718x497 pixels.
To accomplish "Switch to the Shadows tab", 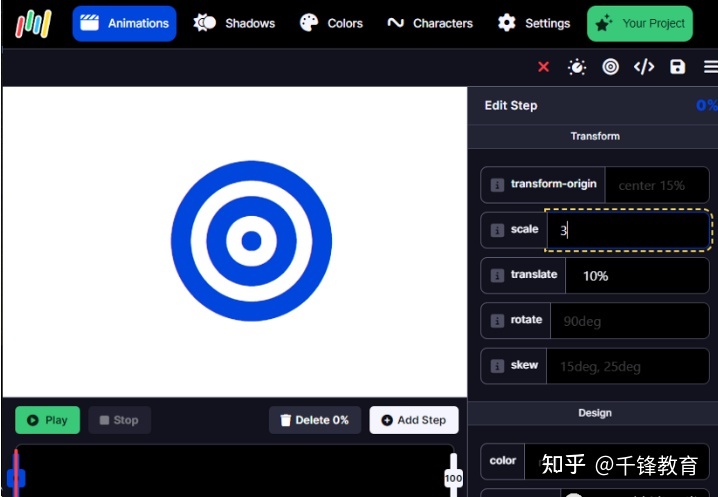I will click(x=234, y=23).
